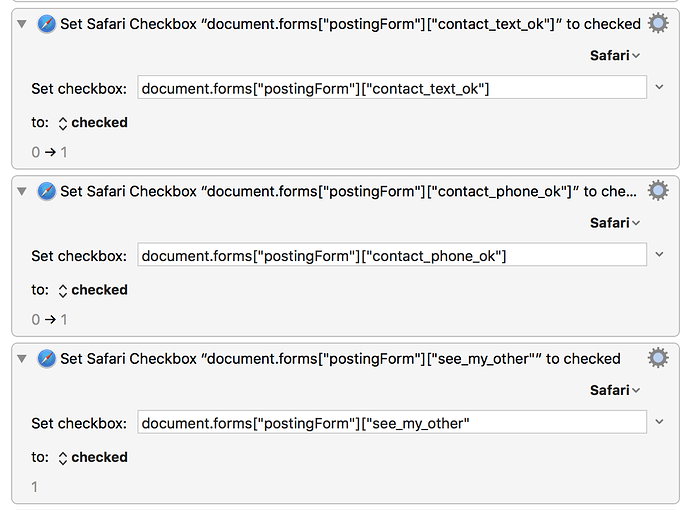Open chevron menu beside contact_phone_ok field
690x510 pixels.
659,254
